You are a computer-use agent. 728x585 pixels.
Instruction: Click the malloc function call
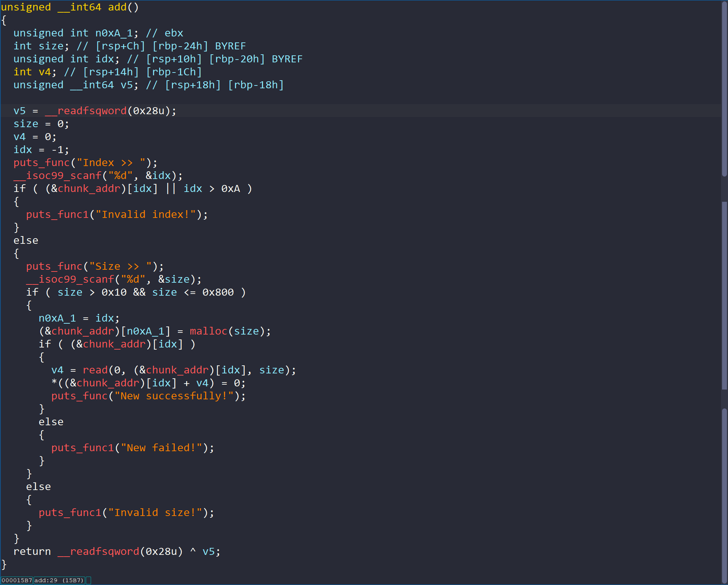[208, 331]
